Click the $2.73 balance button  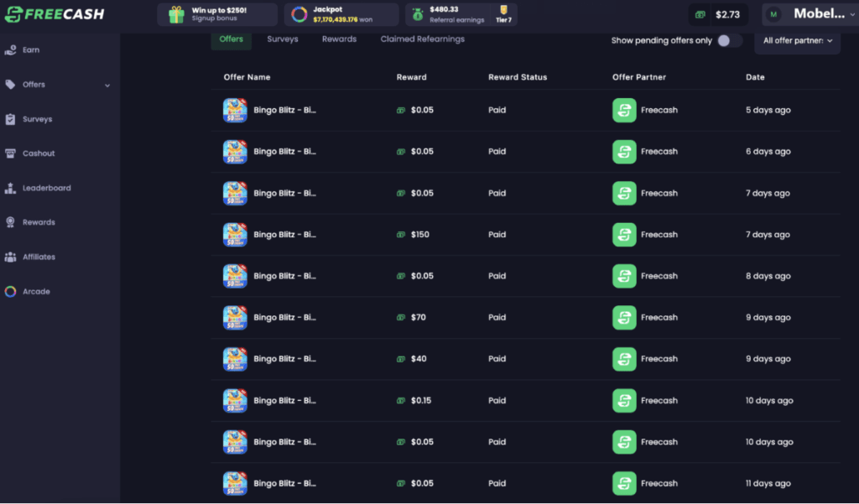point(719,15)
